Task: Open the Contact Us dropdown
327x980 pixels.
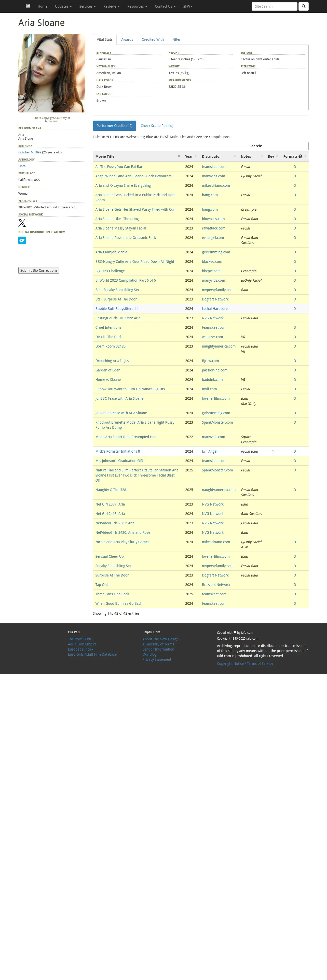Action: click(165, 6)
